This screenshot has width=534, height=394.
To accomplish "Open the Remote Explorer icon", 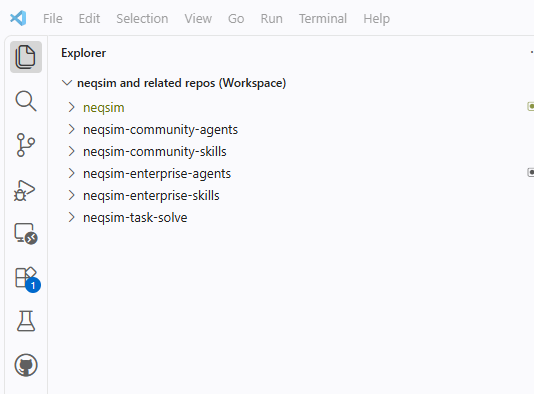I will [x=26, y=234].
